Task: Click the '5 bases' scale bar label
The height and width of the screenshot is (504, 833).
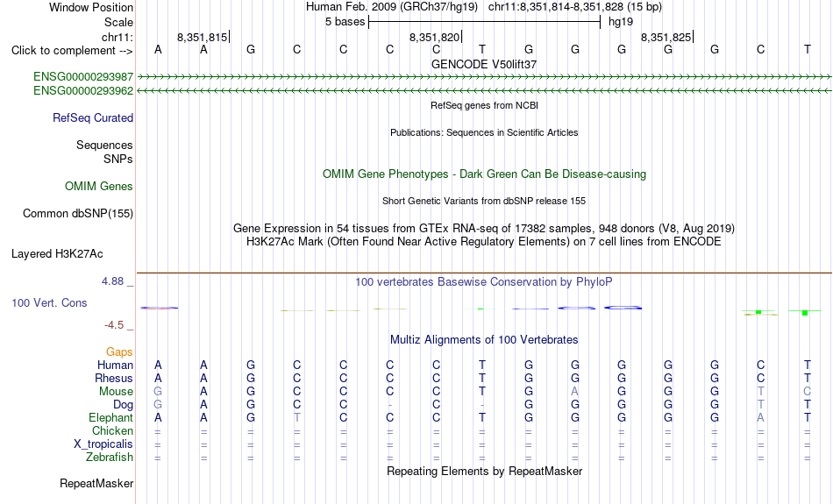Action: (x=345, y=22)
